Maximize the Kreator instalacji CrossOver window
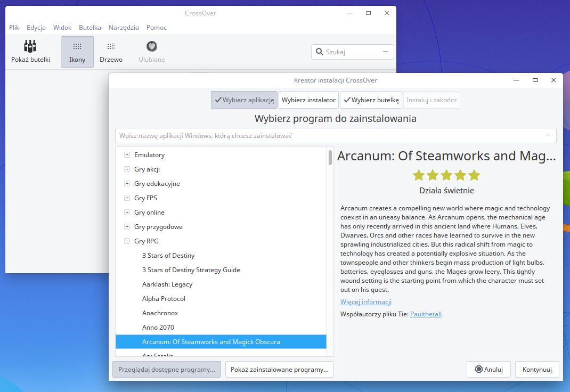The image size is (570, 392). coord(535,80)
